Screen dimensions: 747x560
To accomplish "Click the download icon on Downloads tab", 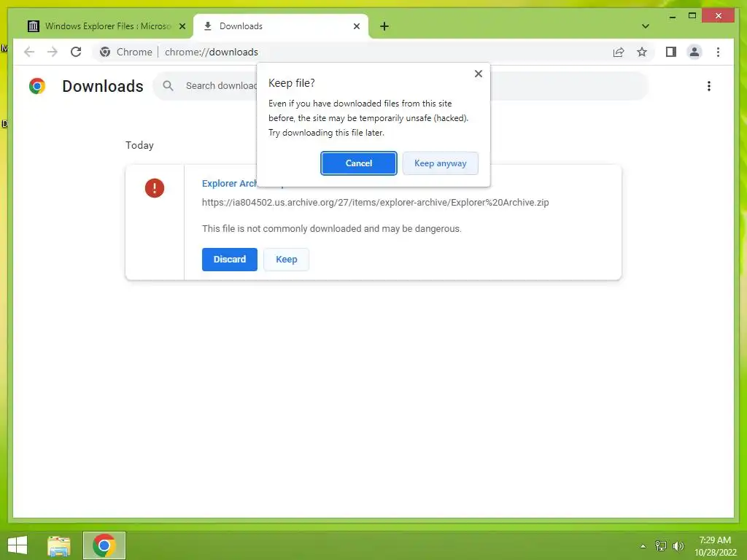I will click(208, 26).
